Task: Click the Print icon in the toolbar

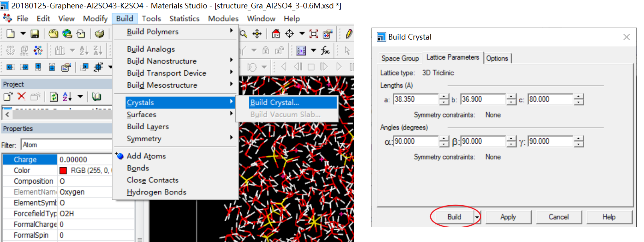Action: [x=99, y=34]
